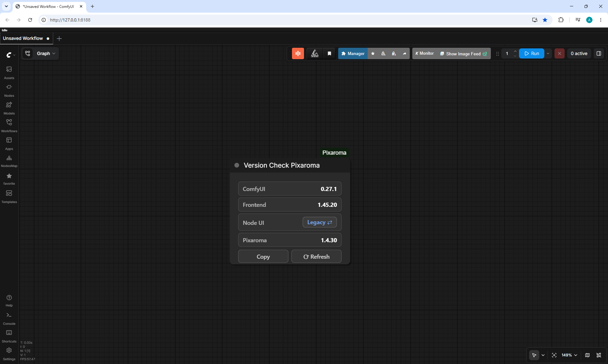The image size is (608, 364).
Task: Select the Unsaved Workflow - ComfyUI browser tab
Action: point(49,6)
